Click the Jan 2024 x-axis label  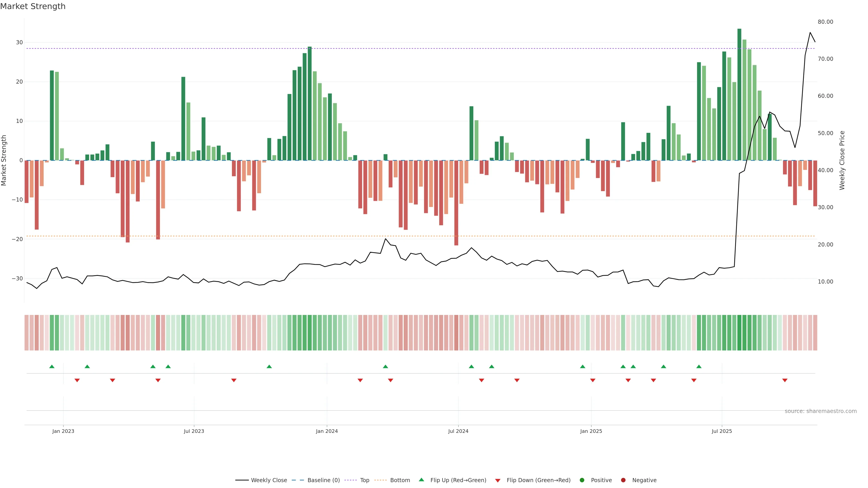(x=326, y=431)
